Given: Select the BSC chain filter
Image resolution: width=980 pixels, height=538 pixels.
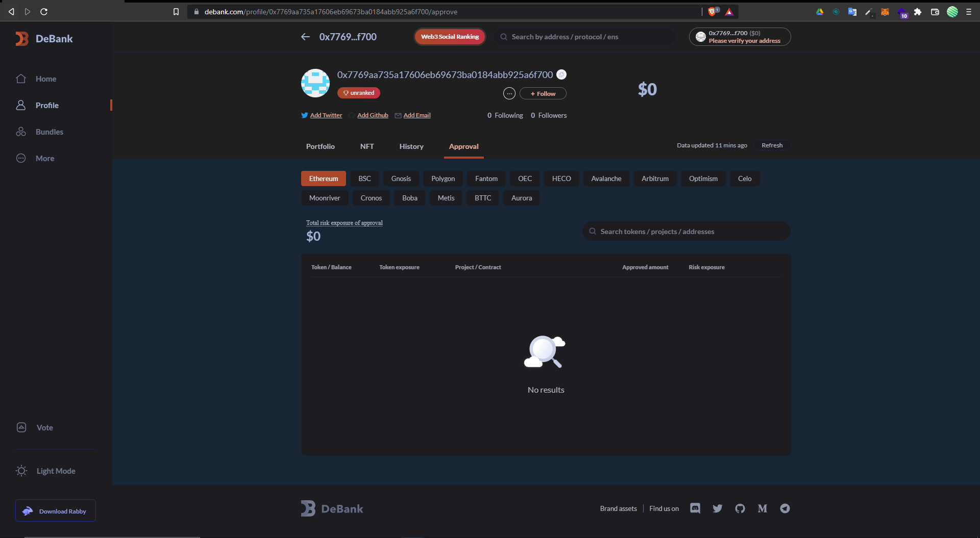Looking at the screenshot, I should coord(364,178).
